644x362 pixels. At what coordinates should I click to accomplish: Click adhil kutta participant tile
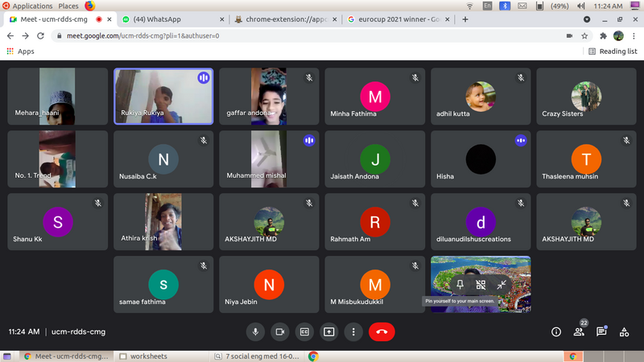(x=481, y=96)
